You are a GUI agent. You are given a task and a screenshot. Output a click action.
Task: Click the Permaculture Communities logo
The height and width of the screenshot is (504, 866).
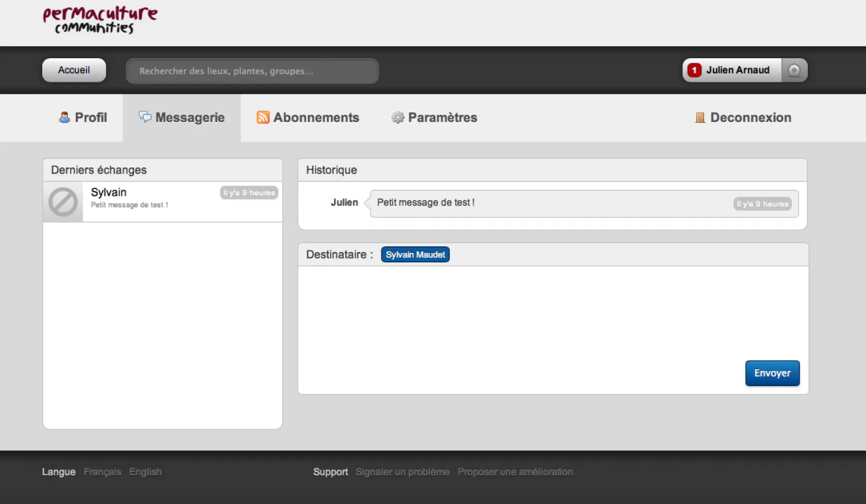click(100, 20)
